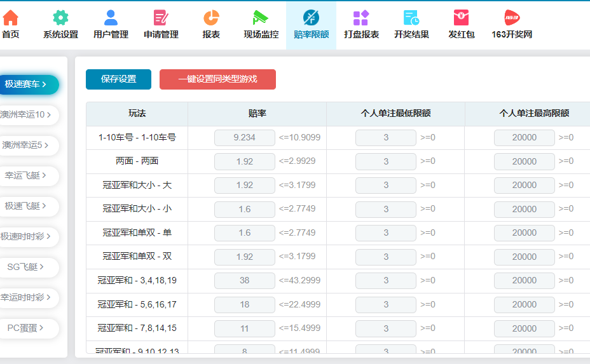Edit maximum limit for 两面 row
This screenshot has width=590, height=364.
tap(524, 161)
